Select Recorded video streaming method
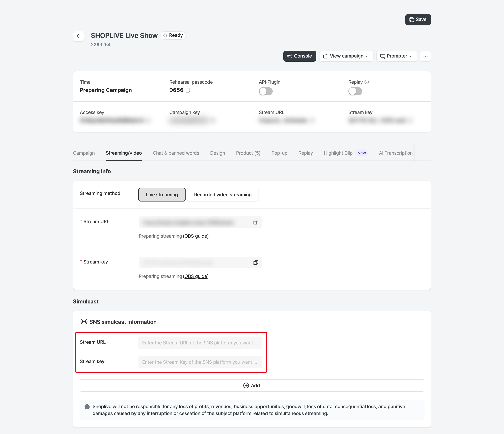 click(223, 195)
